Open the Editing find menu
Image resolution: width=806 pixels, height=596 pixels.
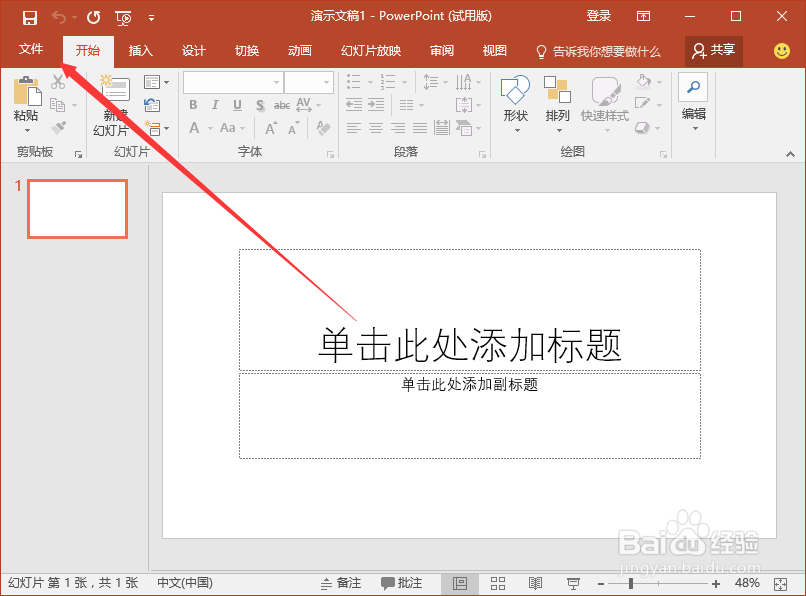(693, 102)
